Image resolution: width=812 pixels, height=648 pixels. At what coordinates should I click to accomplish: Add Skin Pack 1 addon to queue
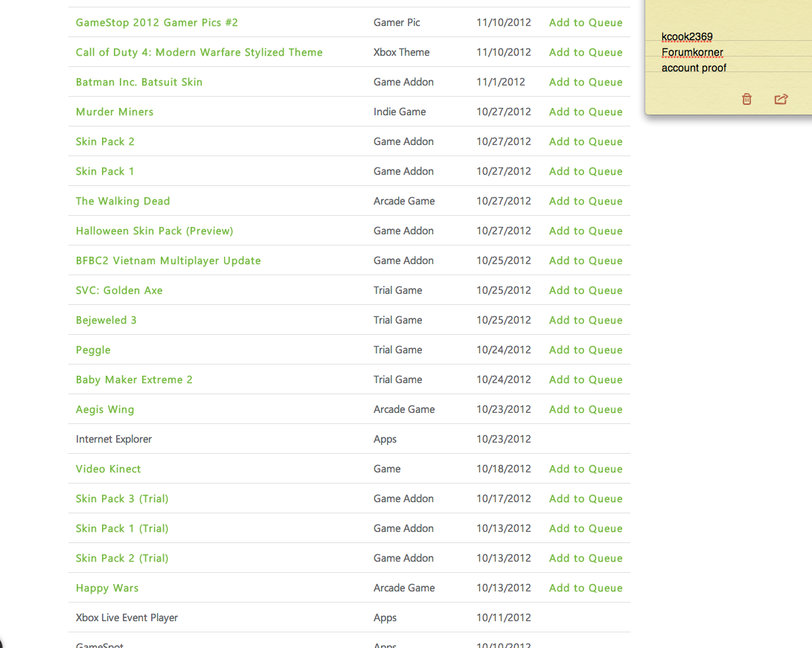[586, 171]
